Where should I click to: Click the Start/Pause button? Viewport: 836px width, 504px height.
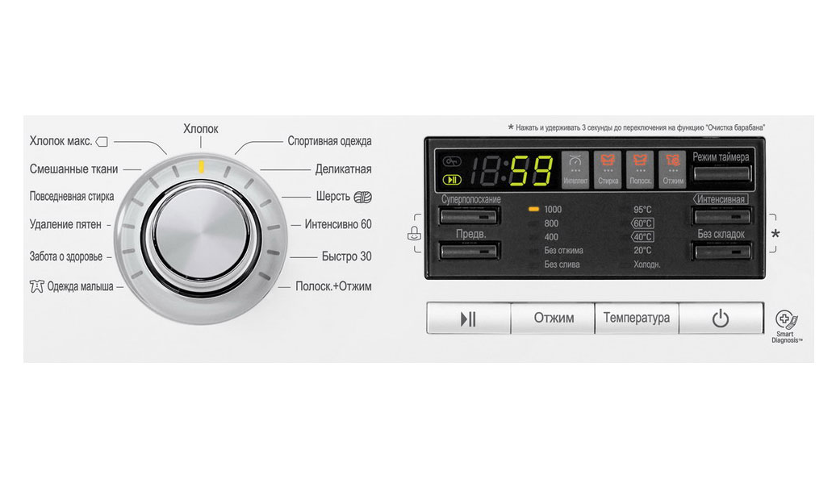469,319
